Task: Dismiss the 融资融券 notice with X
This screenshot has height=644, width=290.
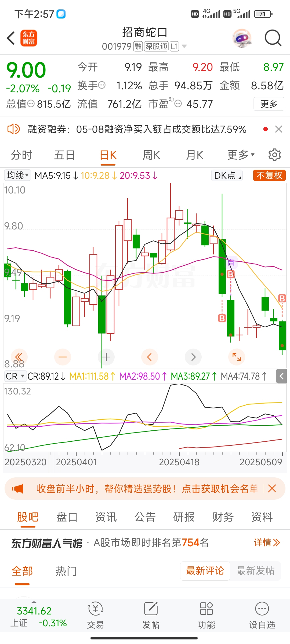Action: 279,129
